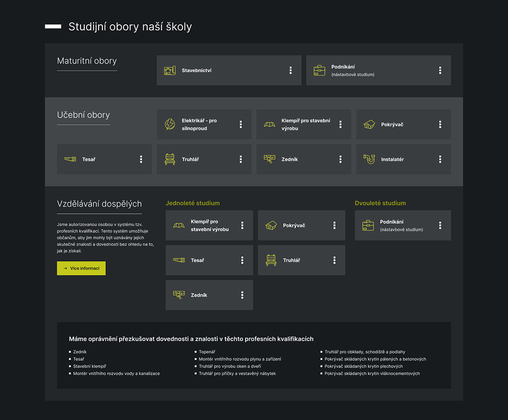Click the Klempíř sheet icon under Jednoleté studium
The width and height of the screenshot is (508, 420).
click(x=179, y=225)
